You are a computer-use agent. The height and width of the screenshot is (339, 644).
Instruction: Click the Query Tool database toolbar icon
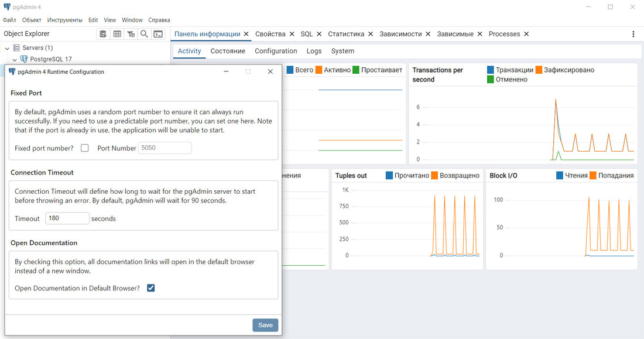[103, 34]
